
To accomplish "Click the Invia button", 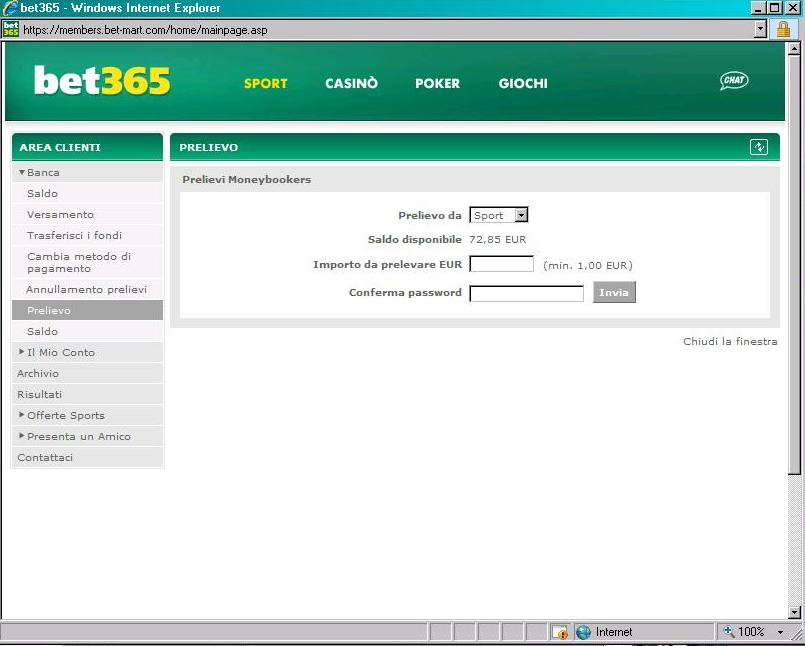I will tap(614, 292).
